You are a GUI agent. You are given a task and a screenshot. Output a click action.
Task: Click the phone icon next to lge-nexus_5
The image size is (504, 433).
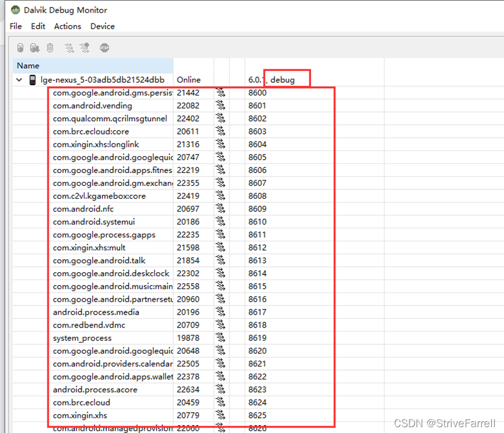[33, 80]
